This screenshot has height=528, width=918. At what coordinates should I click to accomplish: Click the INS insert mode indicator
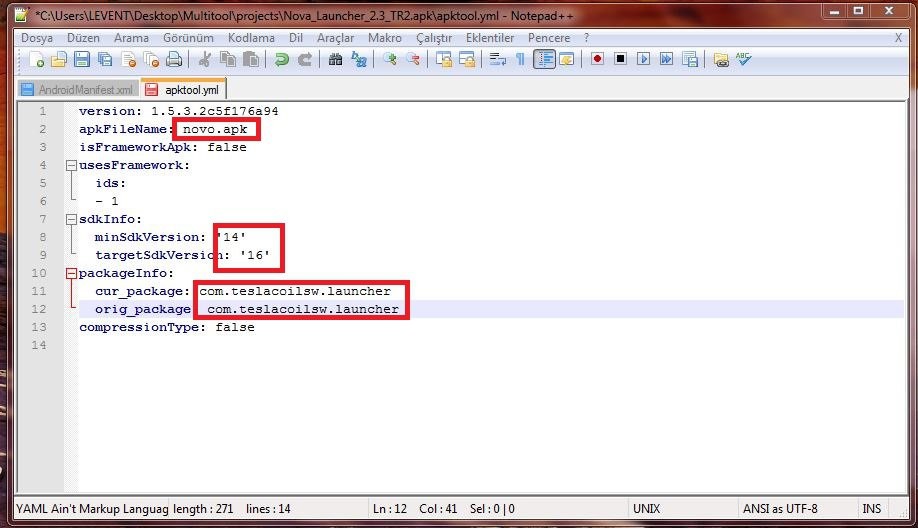871,509
